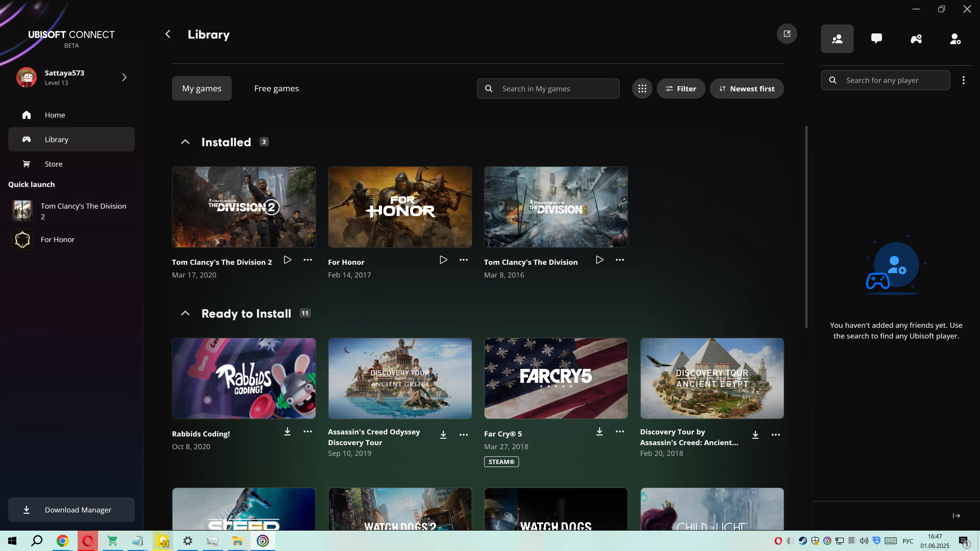Open Store in the sidebar
Screen dimensions: 980x551
(x=71, y=164)
